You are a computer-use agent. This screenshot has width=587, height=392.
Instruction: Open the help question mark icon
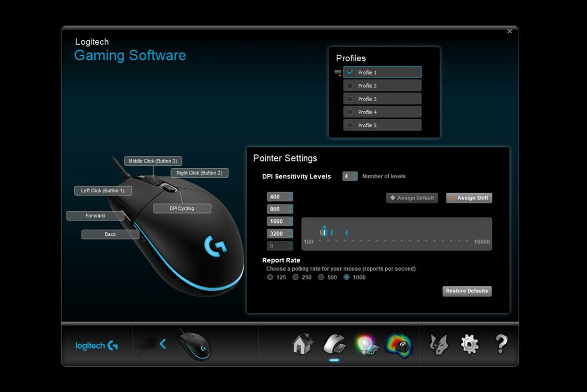pos(501,344)
